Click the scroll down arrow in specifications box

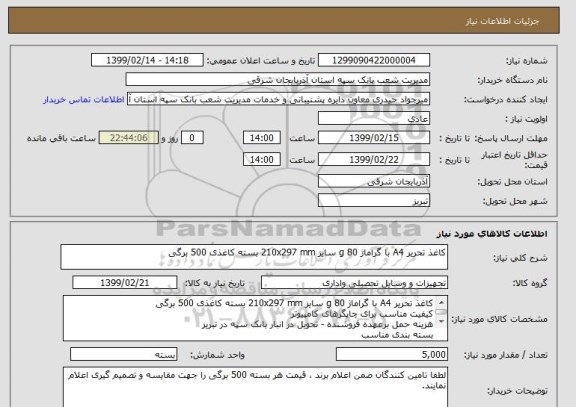click(x=441, y=321)
